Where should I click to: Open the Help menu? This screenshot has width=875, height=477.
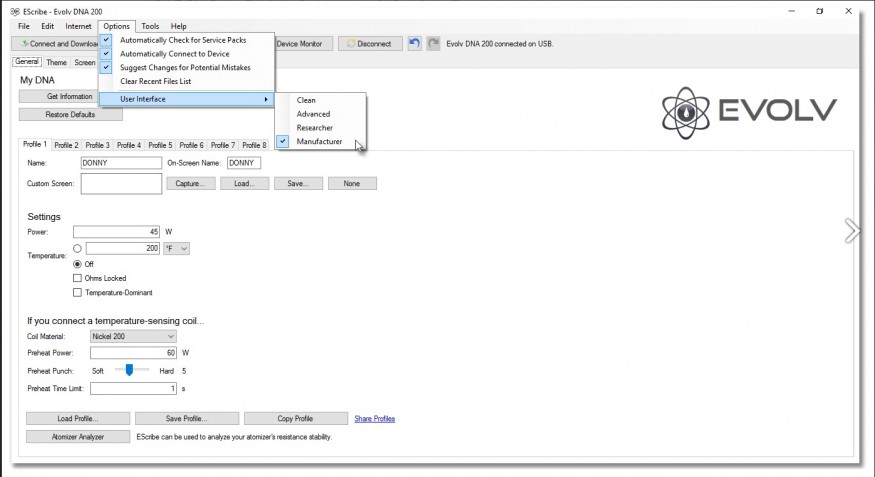pos(179,26)
